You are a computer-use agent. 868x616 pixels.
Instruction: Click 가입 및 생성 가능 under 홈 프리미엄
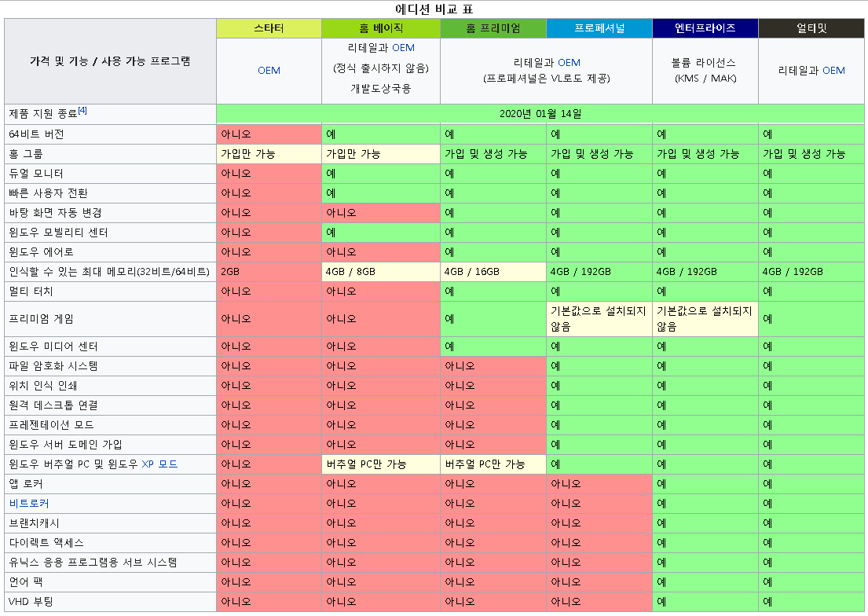point(493,154)
